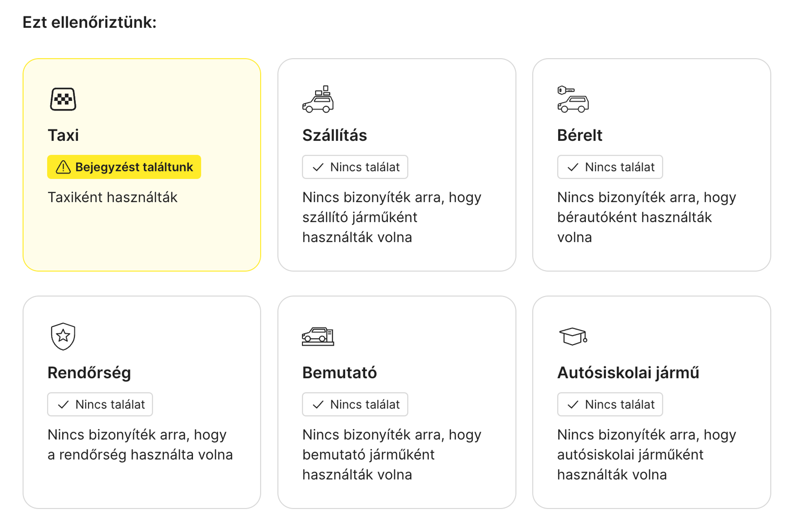Click the 'Autósiskolai jármű' heading
793x532 pixels.
coord(628,372)
